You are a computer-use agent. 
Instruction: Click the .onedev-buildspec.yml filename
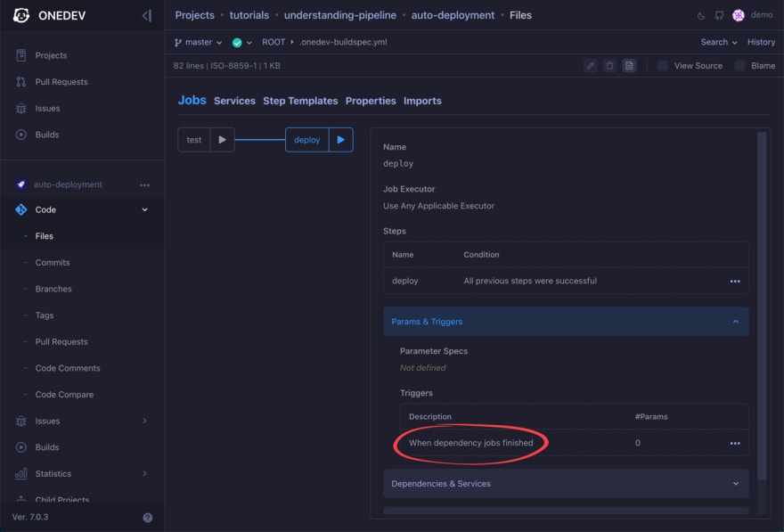pos(343,43)
